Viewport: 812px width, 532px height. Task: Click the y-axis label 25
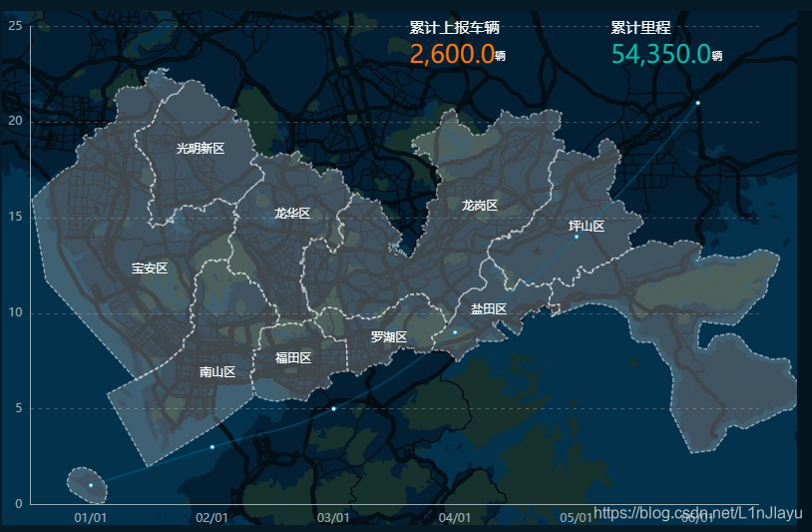(16, 26)
